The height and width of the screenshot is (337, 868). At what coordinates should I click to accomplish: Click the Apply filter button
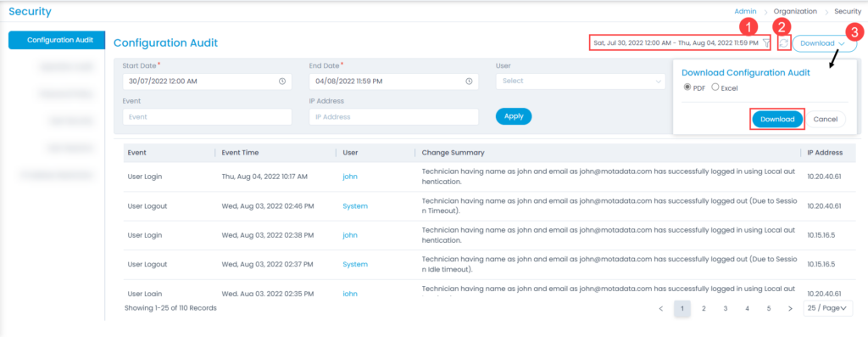pos(514,116)
